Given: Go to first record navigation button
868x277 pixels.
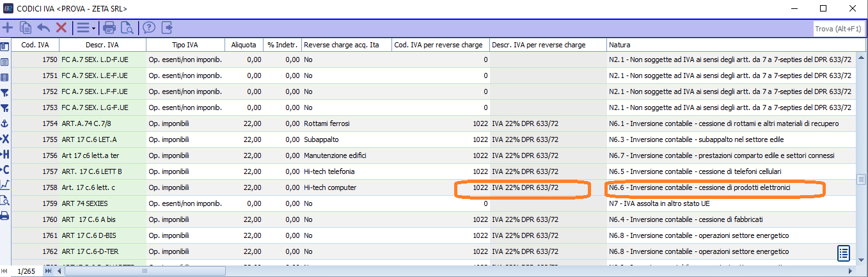Looking at the screenshot, I should point(4,271).
